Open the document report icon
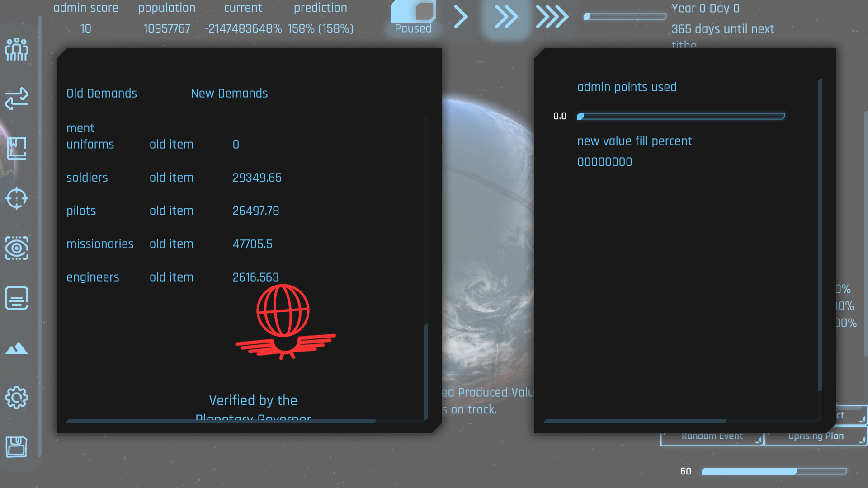 [x=17, y=298]
